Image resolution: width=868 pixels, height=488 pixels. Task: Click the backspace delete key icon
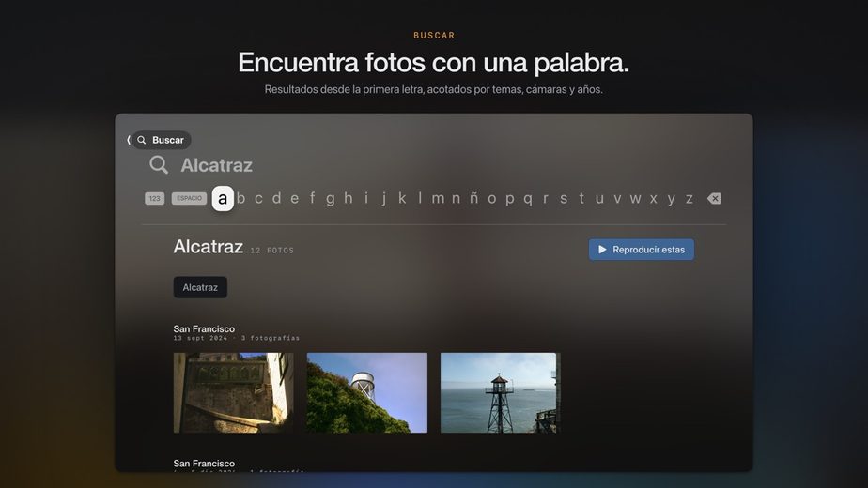pos(714,198)
